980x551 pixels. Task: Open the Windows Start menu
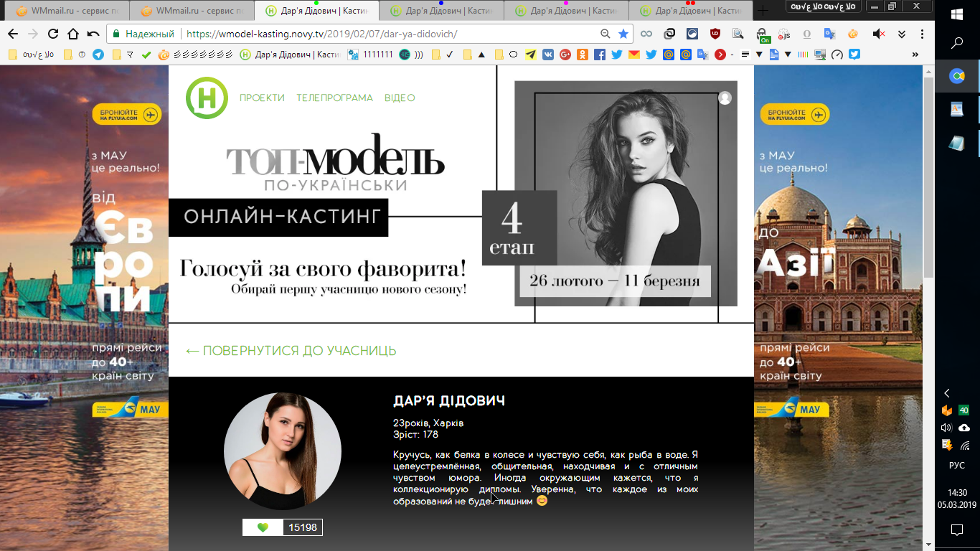click(957, 14)
